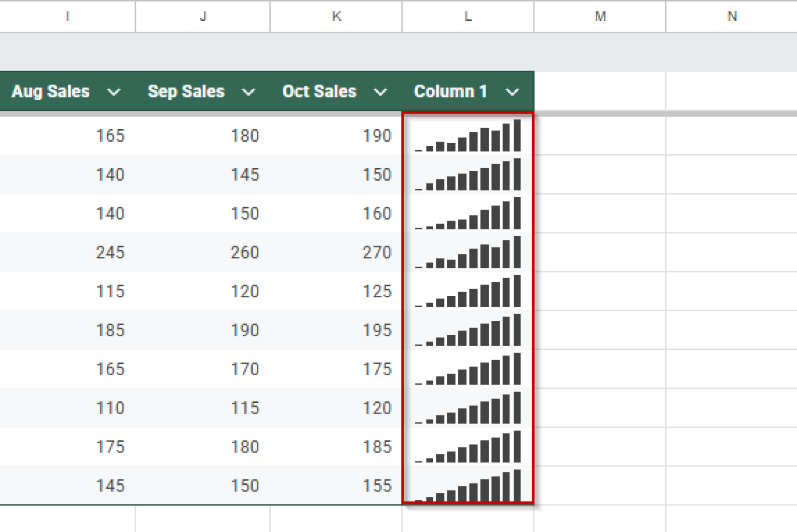Select the cell containing 110
Screen dimensions: 797x532
111,408
